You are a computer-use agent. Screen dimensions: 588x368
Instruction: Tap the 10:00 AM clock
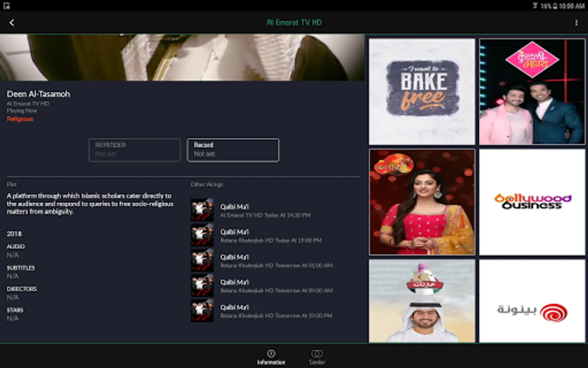pos(572,6)
